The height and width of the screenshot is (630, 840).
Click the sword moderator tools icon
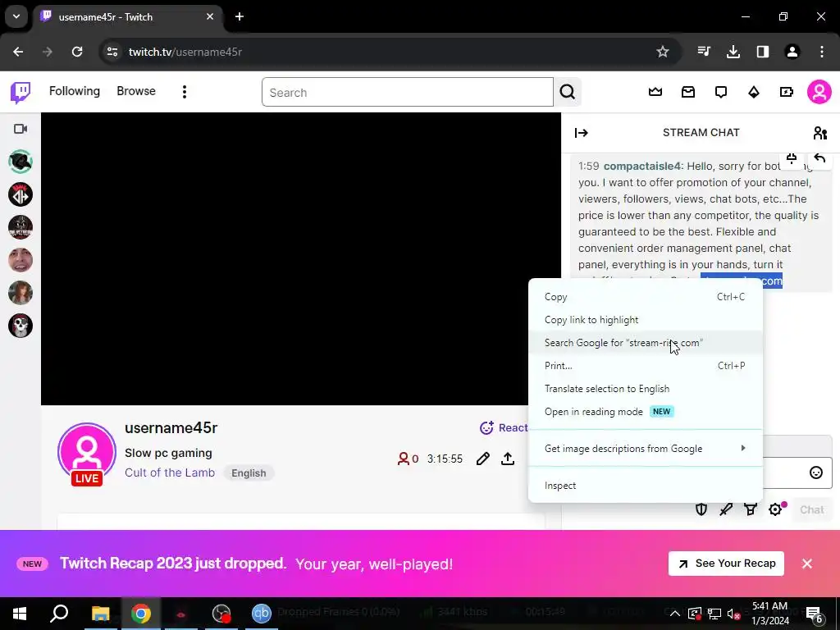[x=726, y=509]
